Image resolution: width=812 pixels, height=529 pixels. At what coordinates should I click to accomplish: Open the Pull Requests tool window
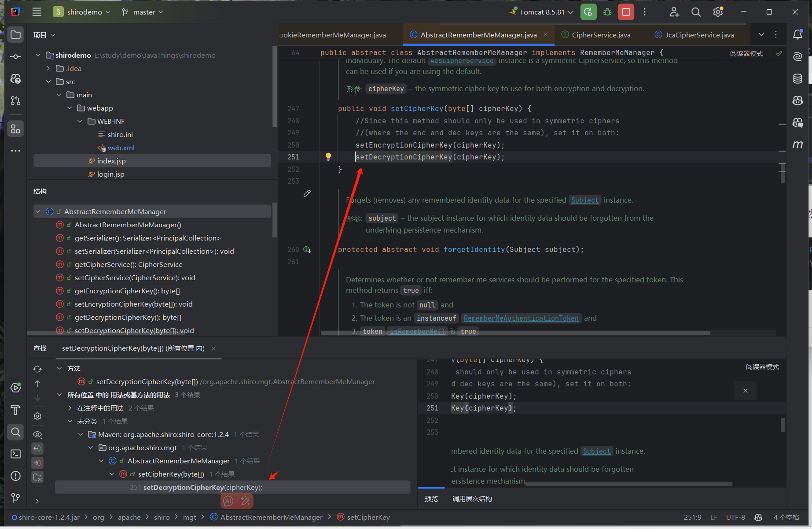coord(16,101)
